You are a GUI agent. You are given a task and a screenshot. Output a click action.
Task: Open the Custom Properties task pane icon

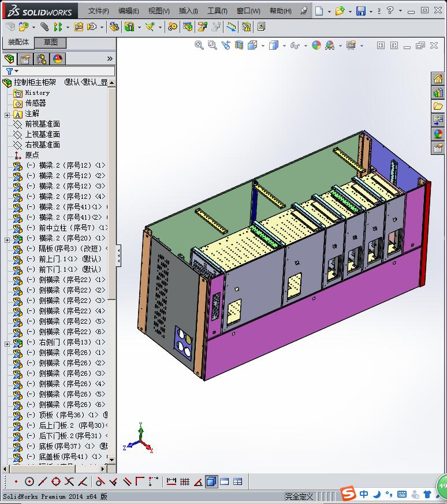click(x=438, y=148)
